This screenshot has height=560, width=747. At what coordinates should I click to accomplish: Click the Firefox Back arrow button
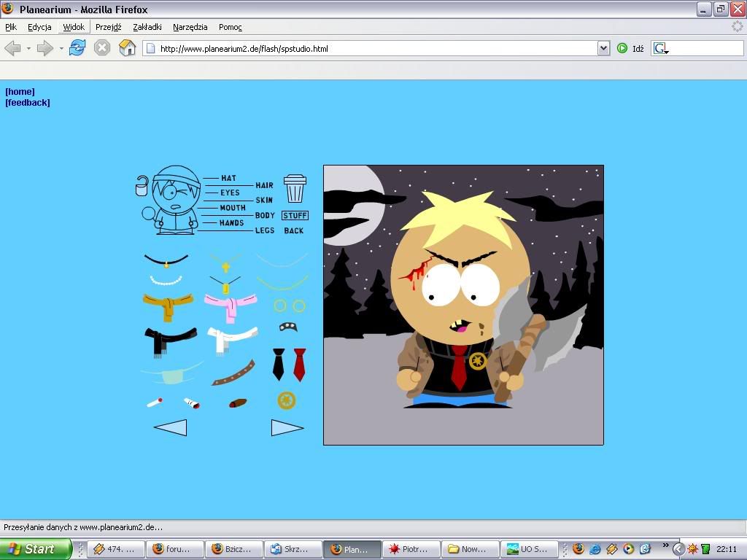pos(13,48)
